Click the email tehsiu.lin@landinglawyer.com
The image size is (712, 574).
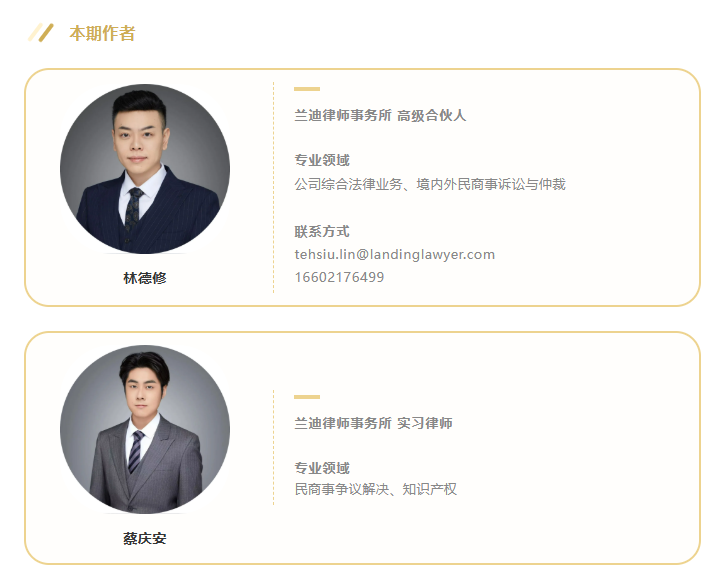[x=395, y=254]
